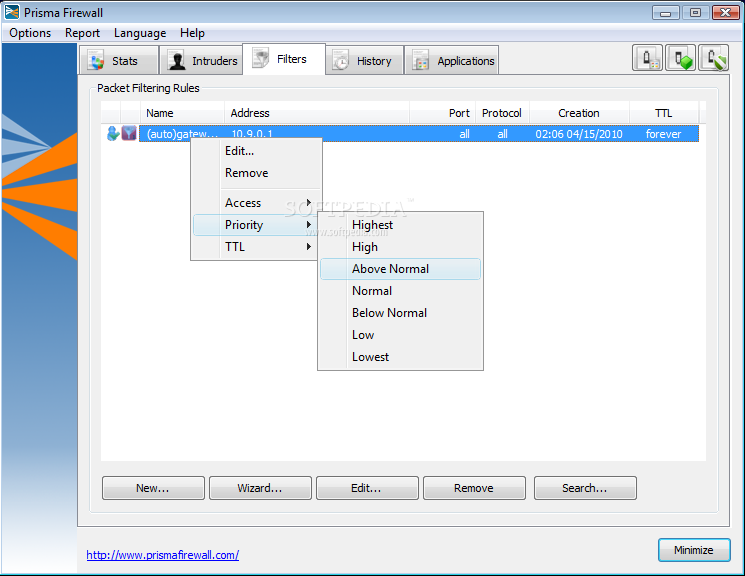This screenshot has width=745, height=576.
Task: Set priority to Above Normal
Action: click(400, 269)
